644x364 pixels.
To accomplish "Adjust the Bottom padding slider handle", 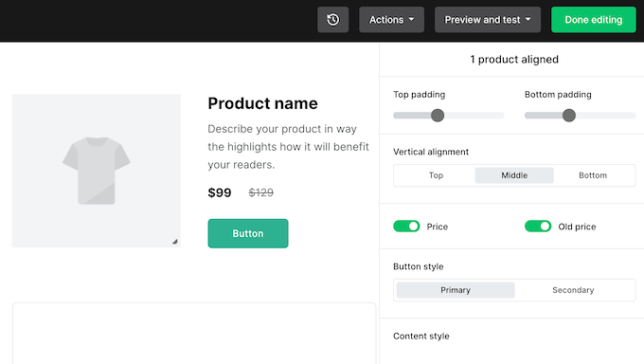I will click(x=569, y=116).
